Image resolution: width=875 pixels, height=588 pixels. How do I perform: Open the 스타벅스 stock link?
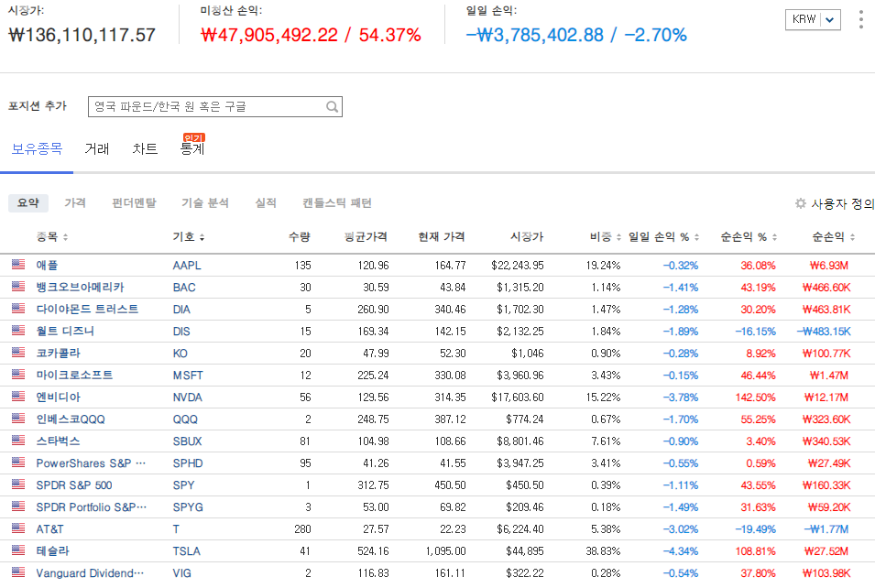pyautogui.click(x=58, y=441)
